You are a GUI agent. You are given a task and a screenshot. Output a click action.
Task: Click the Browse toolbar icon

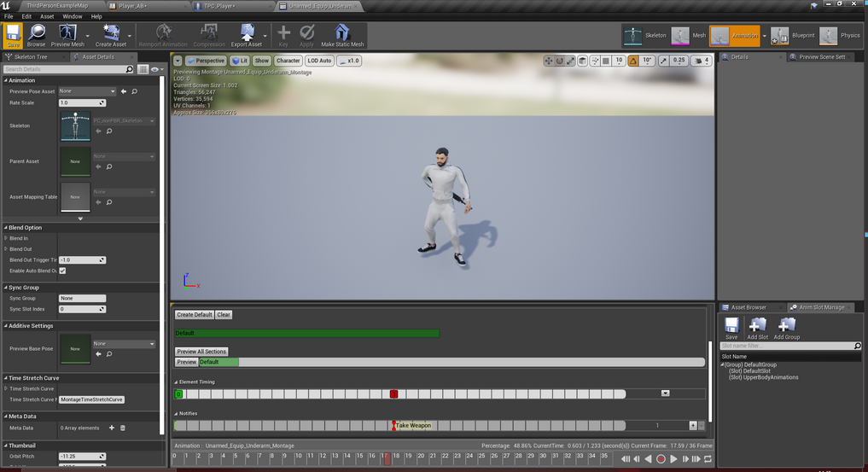click(36, 35)
